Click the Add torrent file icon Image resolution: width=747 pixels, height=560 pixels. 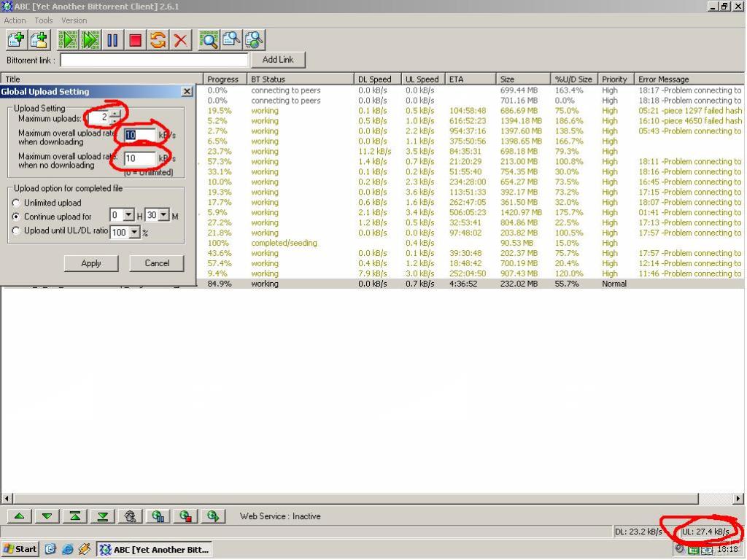pyautogui.click(x=16, y=40)
